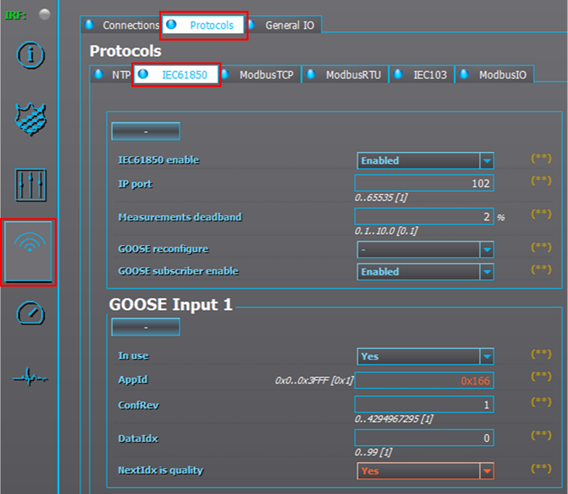Open the gauge measurement icon
This screenshot has width=568, height=494.
[x=30, y=313]
